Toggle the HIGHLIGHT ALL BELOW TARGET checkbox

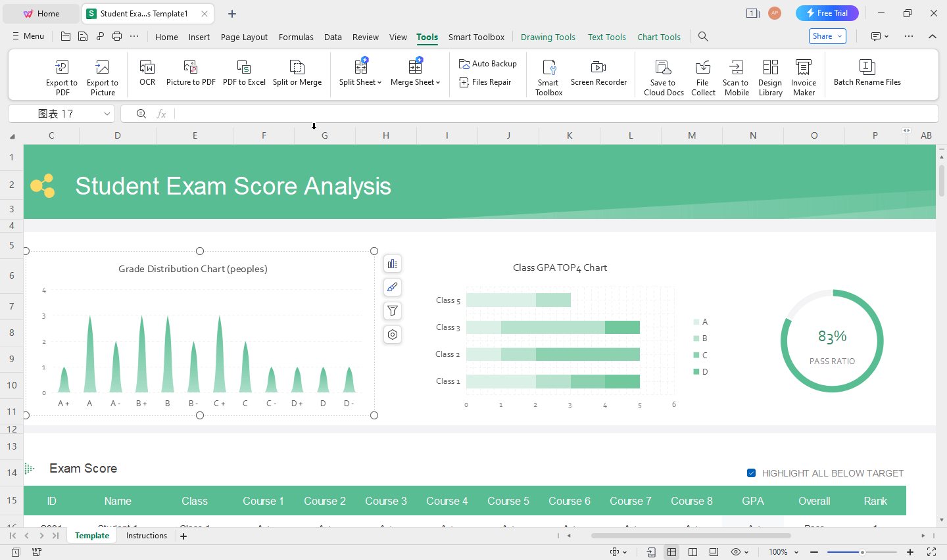click(x=751, y=473)
